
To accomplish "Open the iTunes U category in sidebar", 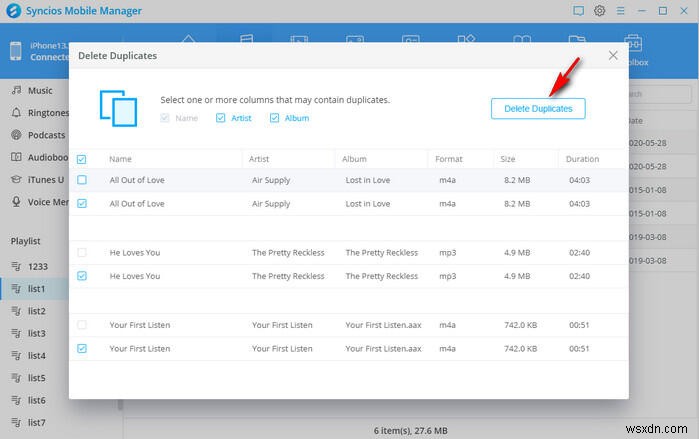I will coord(38,180).
